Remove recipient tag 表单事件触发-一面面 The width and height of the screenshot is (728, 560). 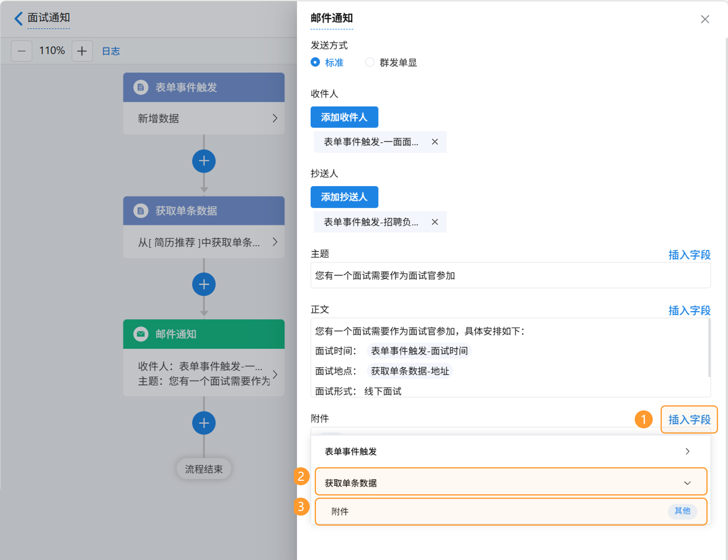[435, 142]
